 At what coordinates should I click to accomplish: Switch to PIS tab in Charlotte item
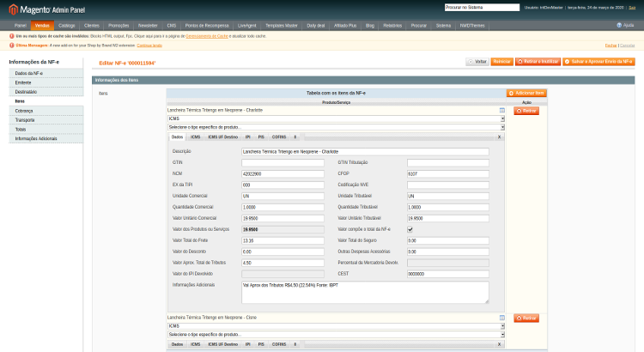261,137
